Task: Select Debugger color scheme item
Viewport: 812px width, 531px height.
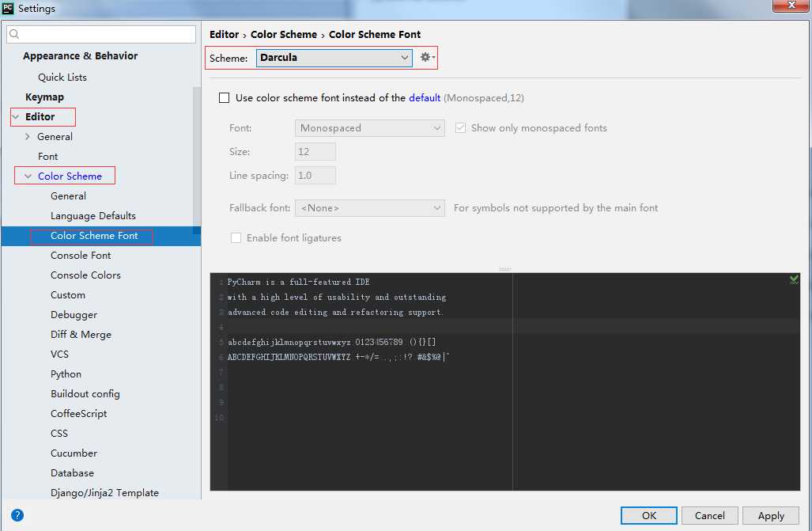Action: coord(74,315)
